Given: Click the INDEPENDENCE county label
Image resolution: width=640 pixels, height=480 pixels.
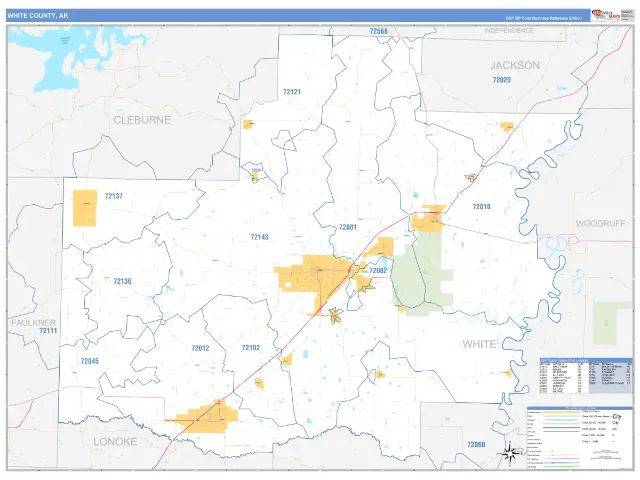Looking at the screenshot, I should pos(509,31).
